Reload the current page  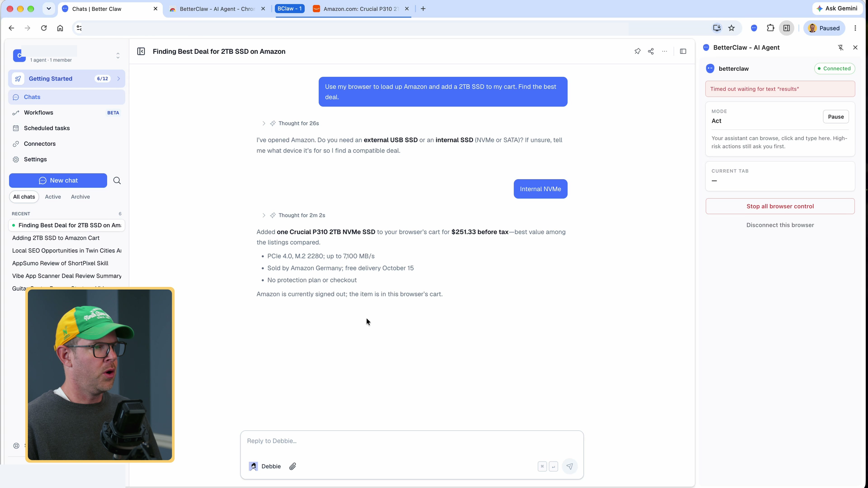44,28
